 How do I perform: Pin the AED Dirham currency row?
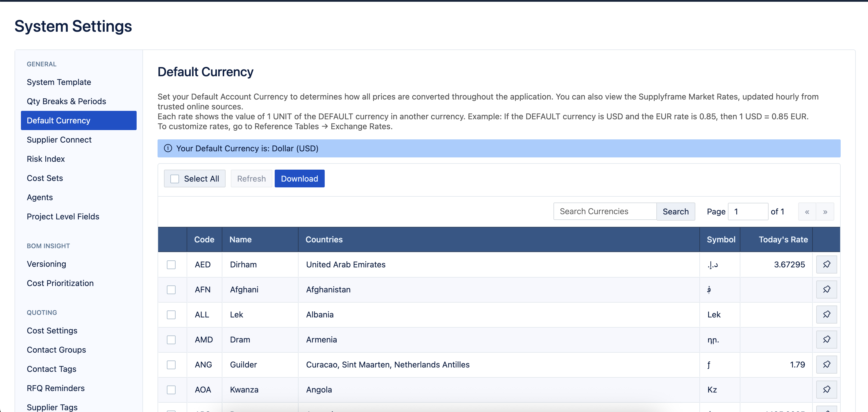point(826,264)
